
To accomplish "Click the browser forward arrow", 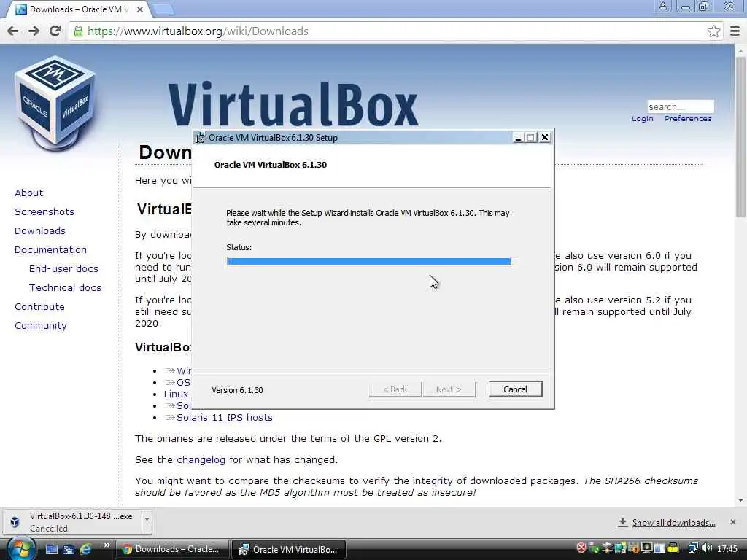I will pyautogui.click(x=34, y=31).
